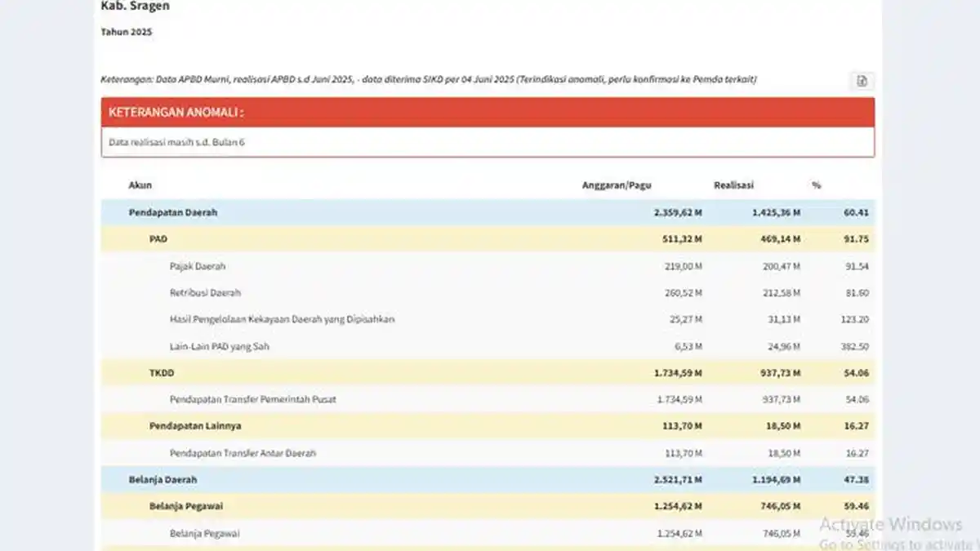Select the "Pajak Daerah" row label
This screenshot has height=551, width=980.
pyautogui.click(x=198, y=266)
